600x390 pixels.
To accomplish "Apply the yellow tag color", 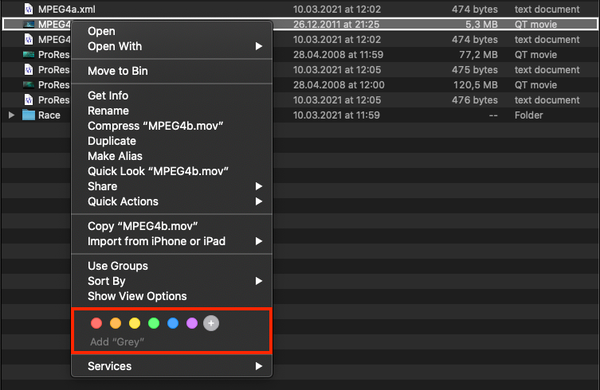I will coord(135,323).
